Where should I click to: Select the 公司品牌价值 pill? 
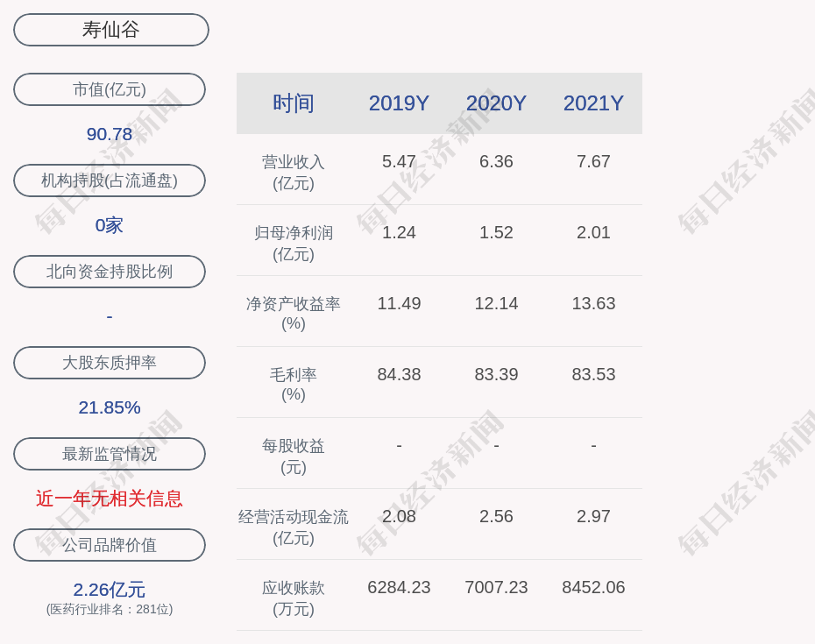110,545
